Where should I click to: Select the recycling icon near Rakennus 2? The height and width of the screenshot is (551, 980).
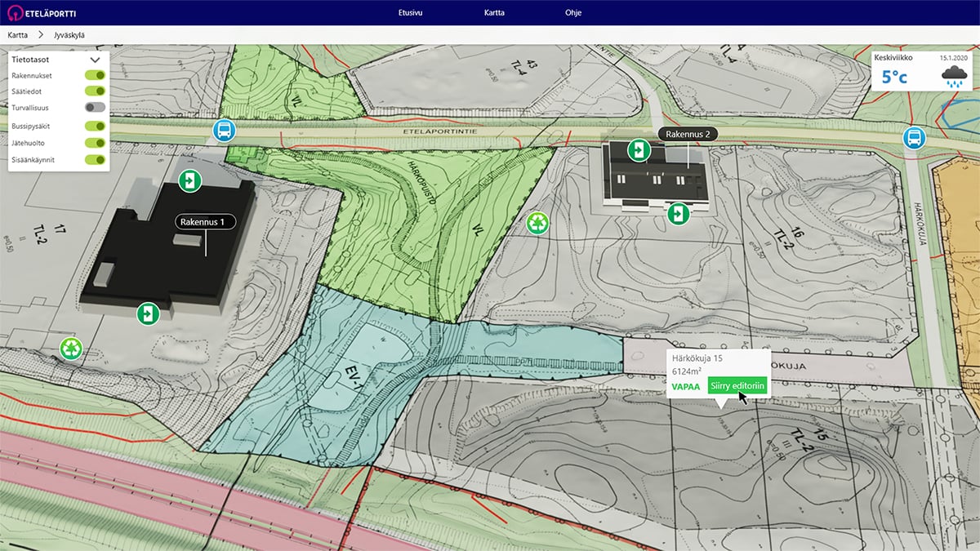(x=538, y=222)
